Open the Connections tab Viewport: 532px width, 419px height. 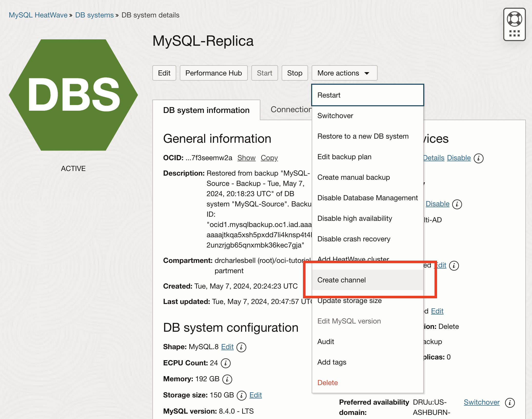[x=291, y=110]
